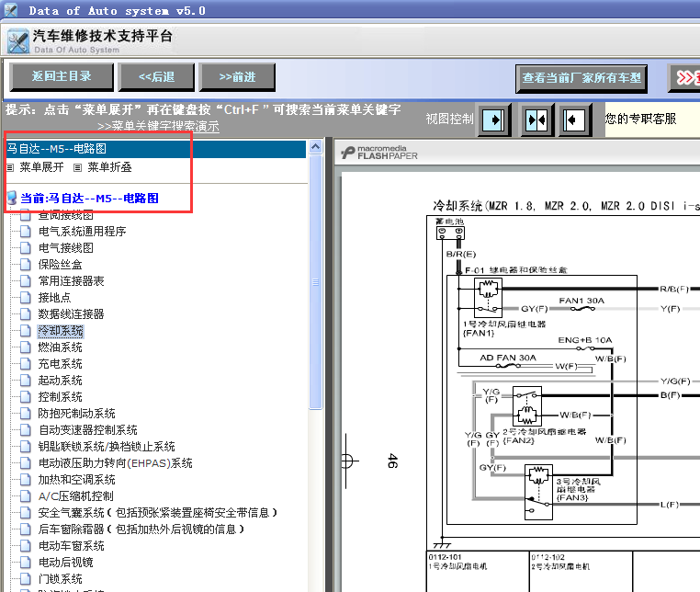
Task: Open 控制系统 tree item
Action: click(x=60, y=397)
